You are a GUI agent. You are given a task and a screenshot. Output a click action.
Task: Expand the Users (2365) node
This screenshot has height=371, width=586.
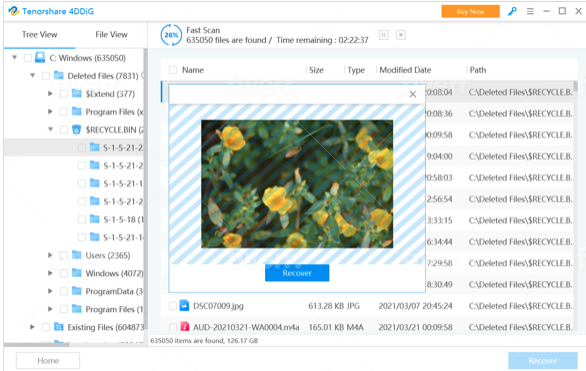[x=50, y=255]
